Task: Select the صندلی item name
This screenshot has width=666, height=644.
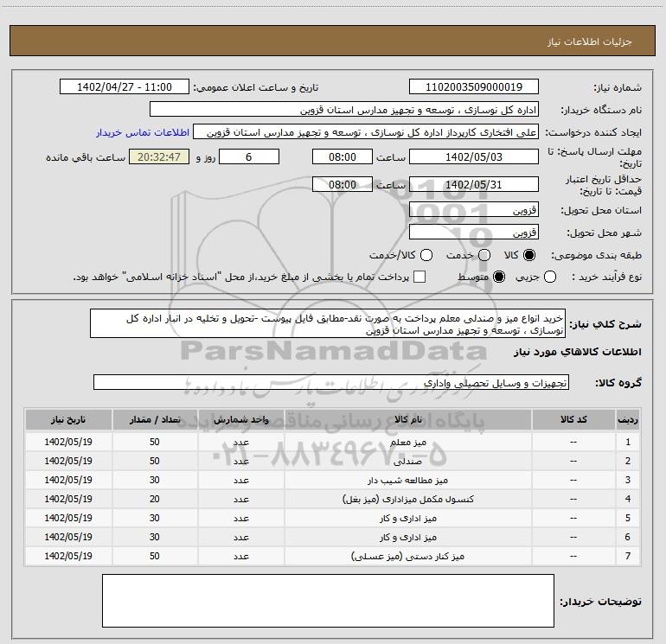Action: 407,461
